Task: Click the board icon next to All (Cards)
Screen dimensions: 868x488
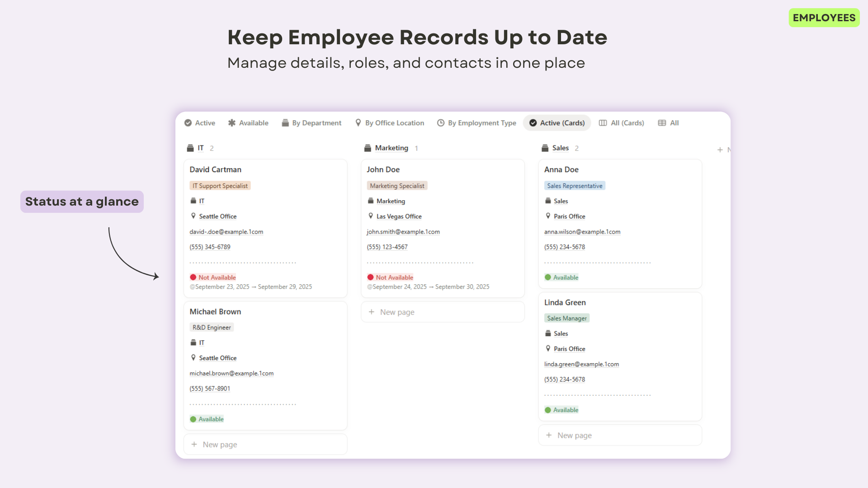Action: click(603, 123)
